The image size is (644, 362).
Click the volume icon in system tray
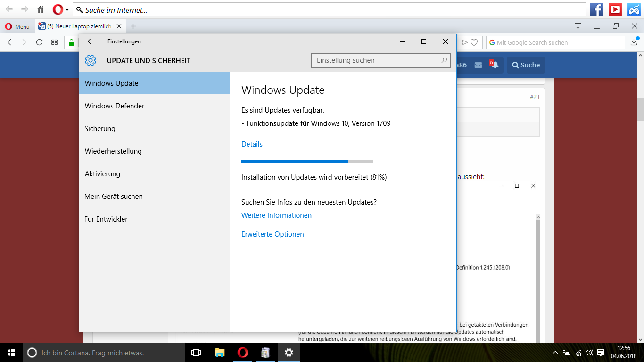[589, 353]
